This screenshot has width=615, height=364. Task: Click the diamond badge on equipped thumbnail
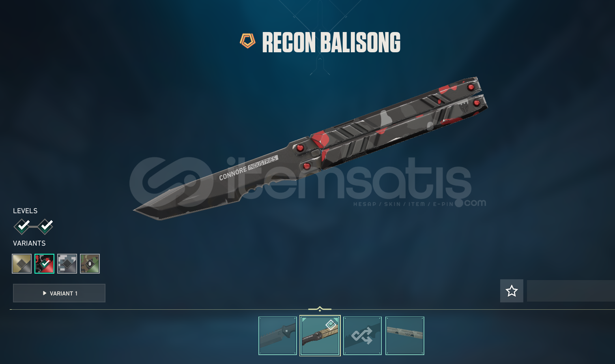(331, 324)
